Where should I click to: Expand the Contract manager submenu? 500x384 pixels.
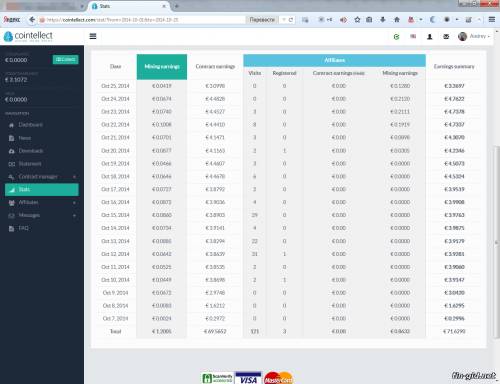click(x=42, y=177)
